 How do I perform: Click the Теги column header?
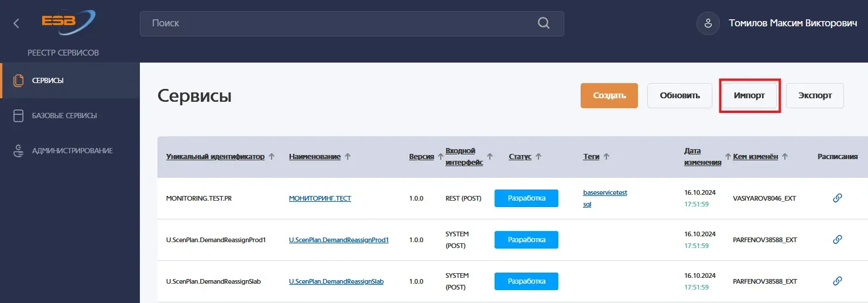coord(592,157)
